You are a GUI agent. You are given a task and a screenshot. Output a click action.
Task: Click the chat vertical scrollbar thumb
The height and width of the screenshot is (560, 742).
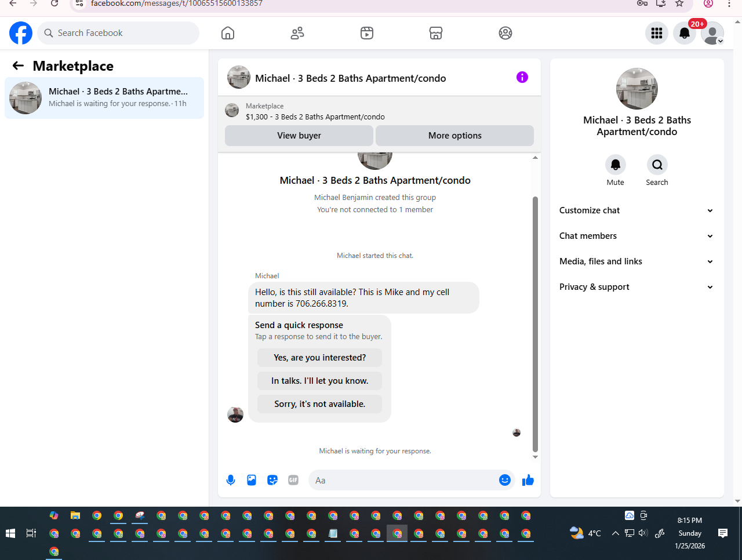(535, 324)
